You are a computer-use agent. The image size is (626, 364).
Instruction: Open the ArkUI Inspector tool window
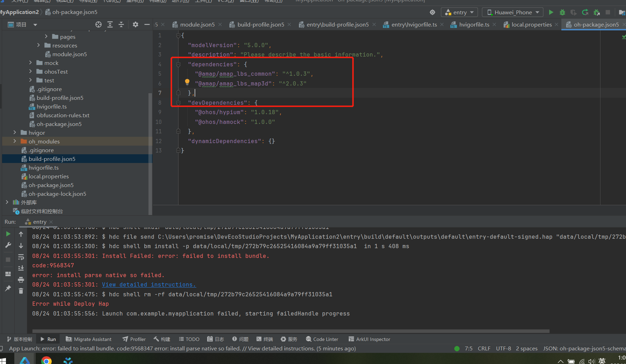(369, 339)
